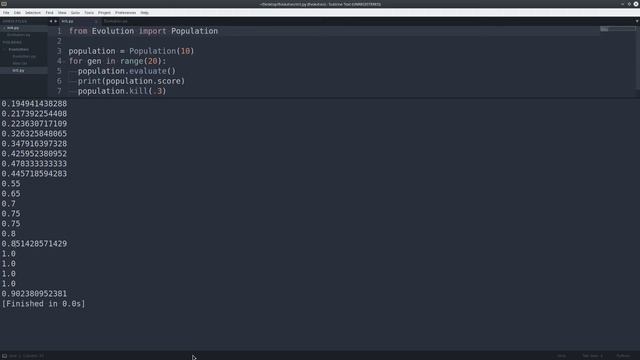Open the window menu icon in title bar
This screenshot has width=640, height=360.
pyautogui.click(x=4, y=4)
